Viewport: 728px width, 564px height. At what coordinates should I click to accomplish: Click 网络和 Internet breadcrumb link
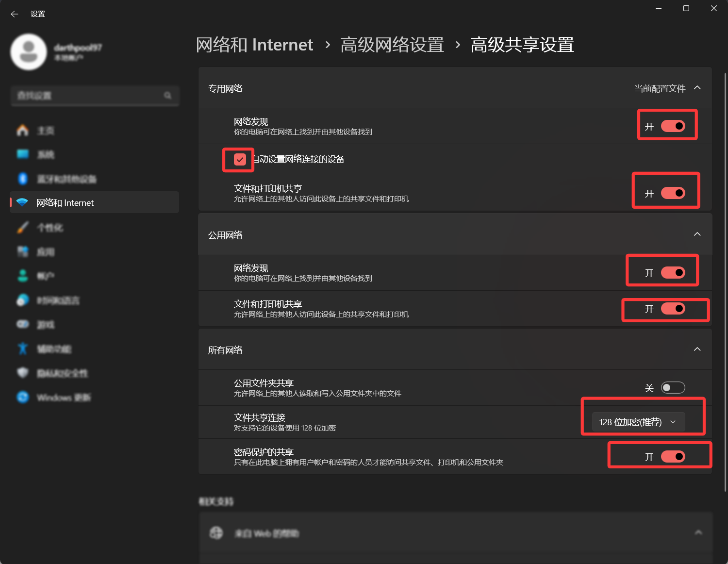pyautogui.click(x=254, y=45)
